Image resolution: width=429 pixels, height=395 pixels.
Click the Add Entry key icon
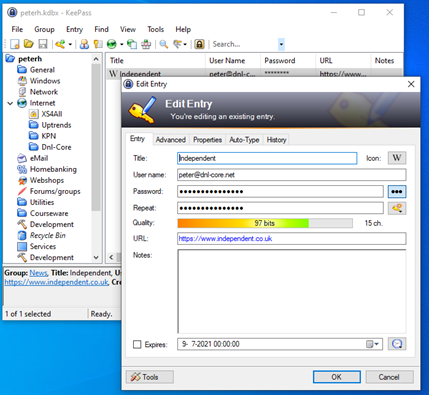(60, 44)
